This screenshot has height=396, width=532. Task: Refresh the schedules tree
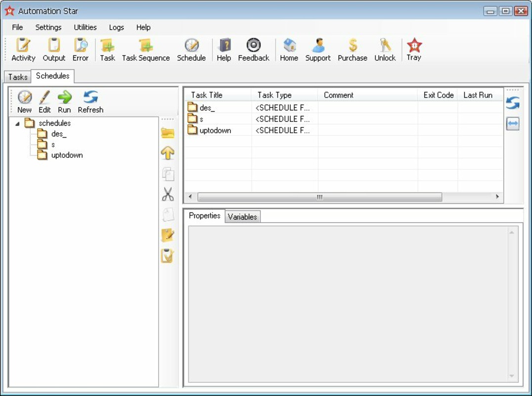90,102
